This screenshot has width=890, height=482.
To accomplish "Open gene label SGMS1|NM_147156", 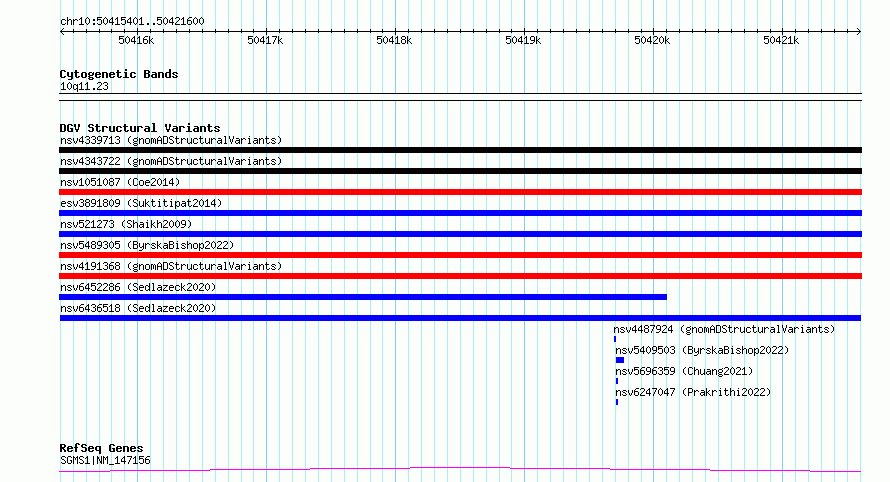I will point(105,460).
